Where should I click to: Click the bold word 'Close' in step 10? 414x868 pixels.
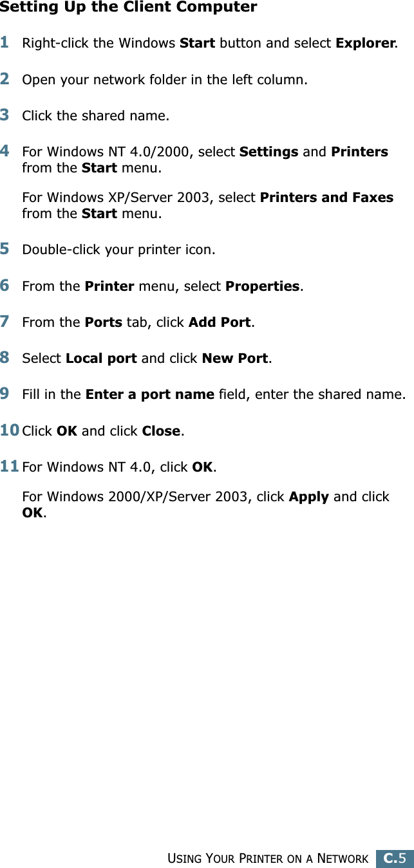tap(162, 430)
